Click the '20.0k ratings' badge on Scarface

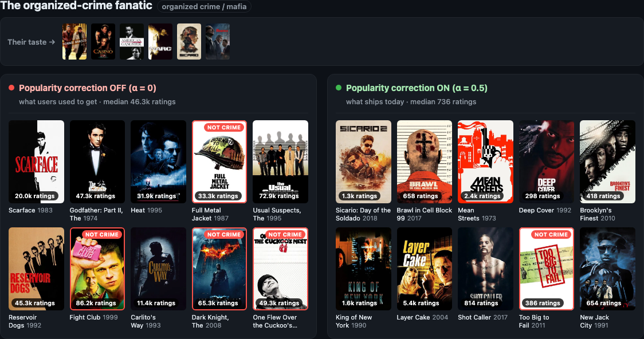tap(35, 196)
